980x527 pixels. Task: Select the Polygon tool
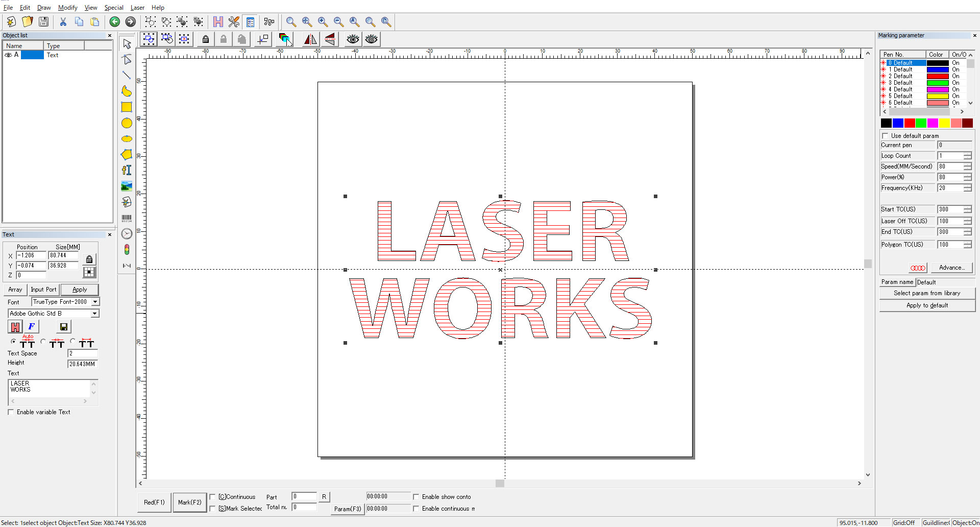tap(127, 155)
